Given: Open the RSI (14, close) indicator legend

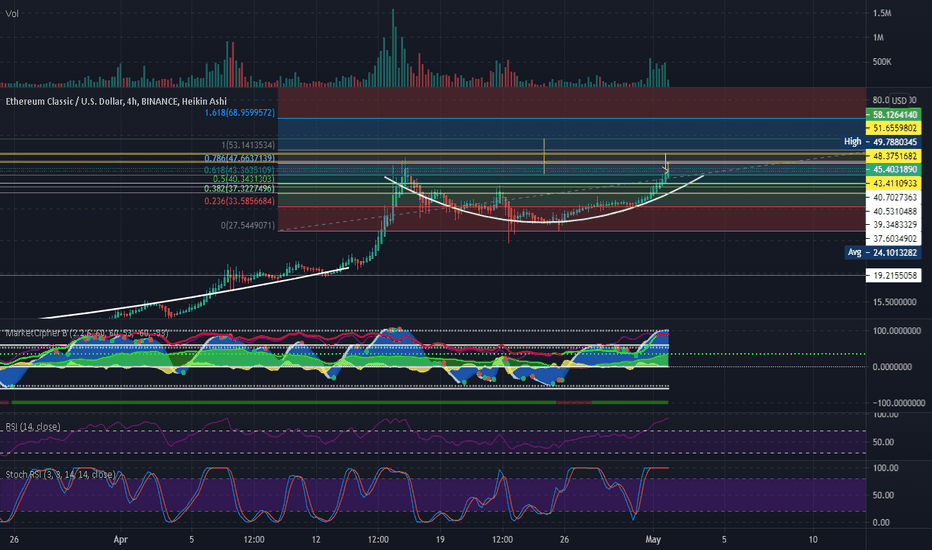Looking at the screenshot, I should (x=33, y=426).
